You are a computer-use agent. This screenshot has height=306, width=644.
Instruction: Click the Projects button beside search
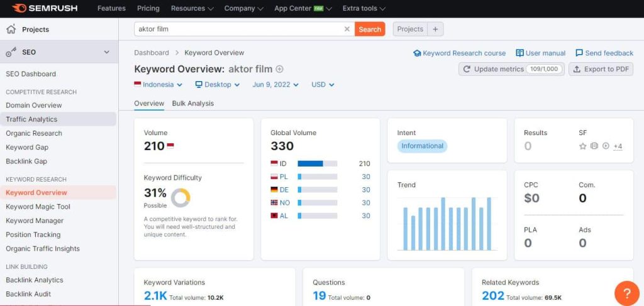pos(410,29)
